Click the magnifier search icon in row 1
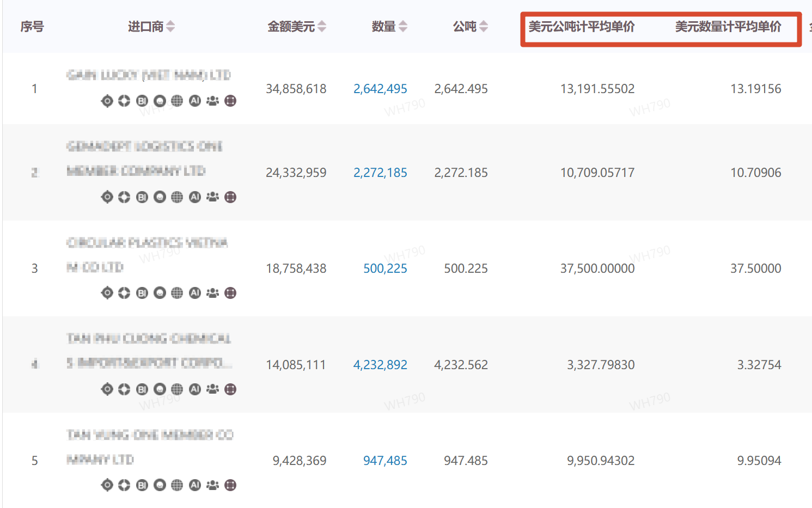 160,101
